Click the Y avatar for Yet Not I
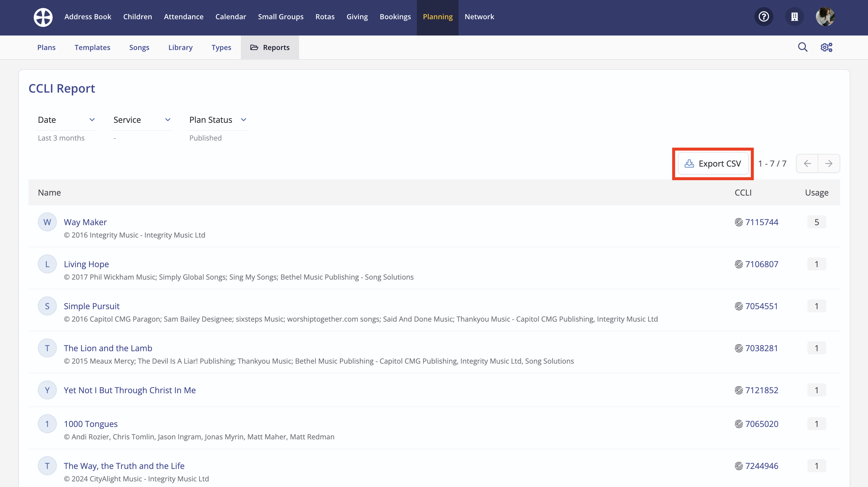The width and height of the screenshot is (868, 487). click(x=47, y=390)
